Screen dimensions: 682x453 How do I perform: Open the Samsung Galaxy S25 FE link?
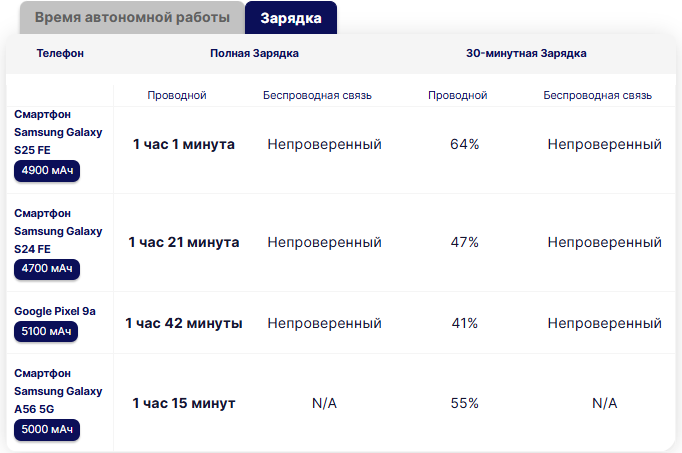tap(58, 132)
